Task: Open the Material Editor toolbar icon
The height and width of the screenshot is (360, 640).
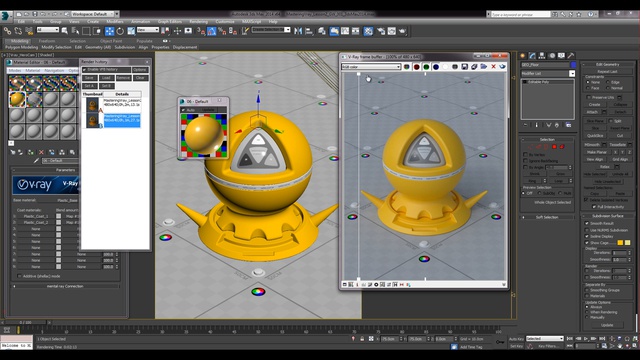Action: [x=368, y=31]
